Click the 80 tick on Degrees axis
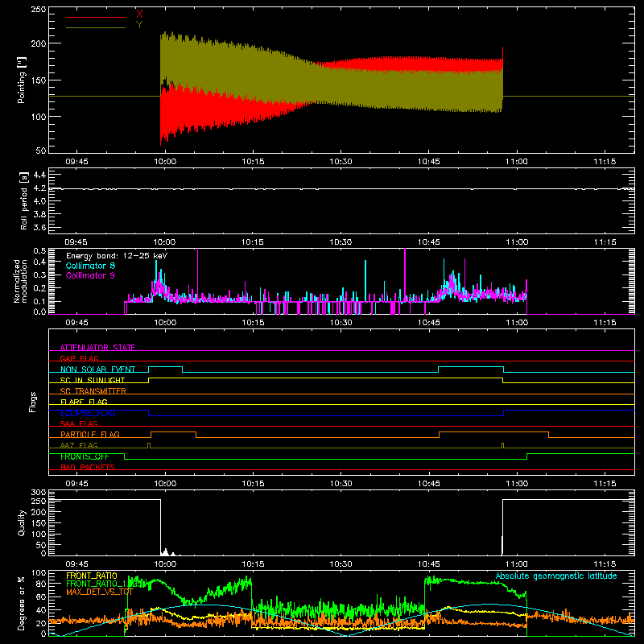Image resolution: width=644 pixels, height=644 pixels. [41, 584]
